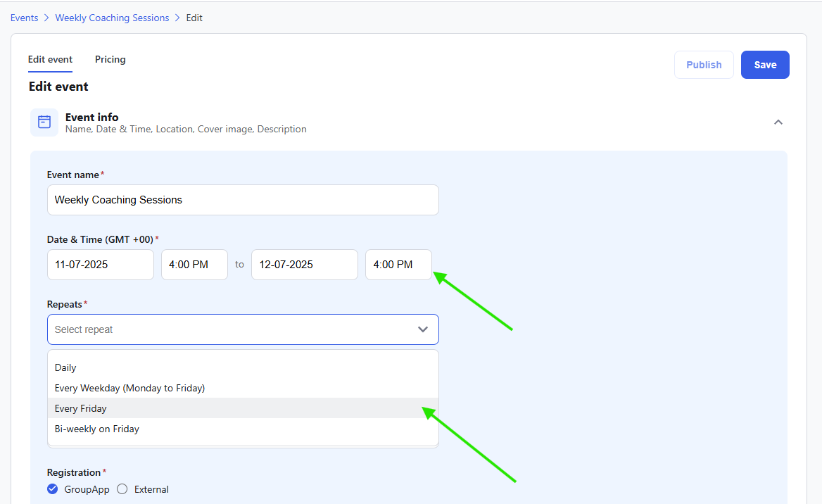Select the External registration radio button
Image resolution: width=822 pixels, height=504 pixels.
(x=122, y=489)
